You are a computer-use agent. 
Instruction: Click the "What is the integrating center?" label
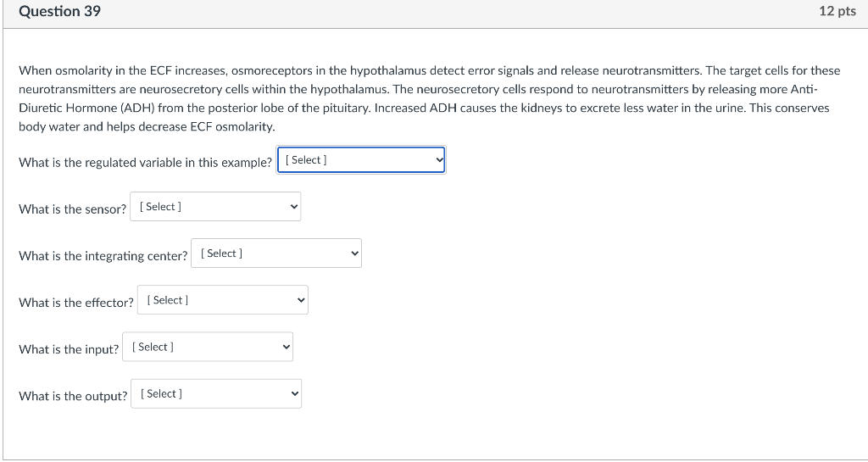103,255
